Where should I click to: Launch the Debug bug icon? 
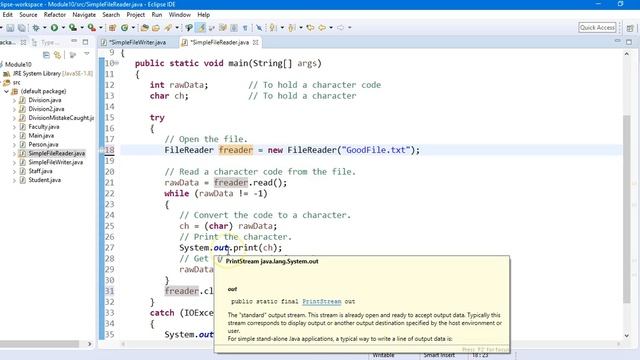click(x=36, y=28)
